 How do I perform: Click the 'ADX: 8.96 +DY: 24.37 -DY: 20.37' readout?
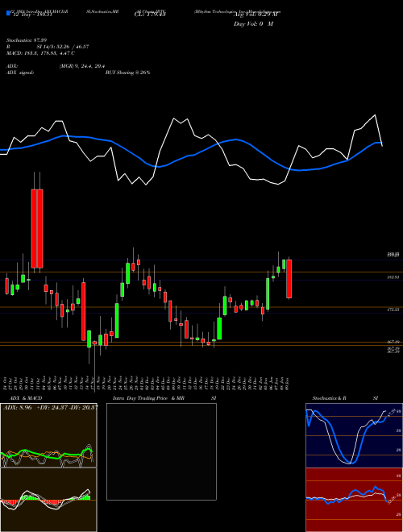click(x=51, y=407)
